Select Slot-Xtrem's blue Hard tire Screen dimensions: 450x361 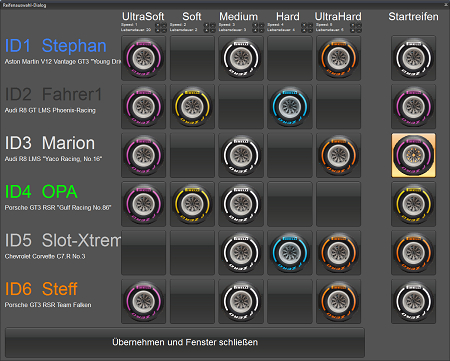[290, 253]
